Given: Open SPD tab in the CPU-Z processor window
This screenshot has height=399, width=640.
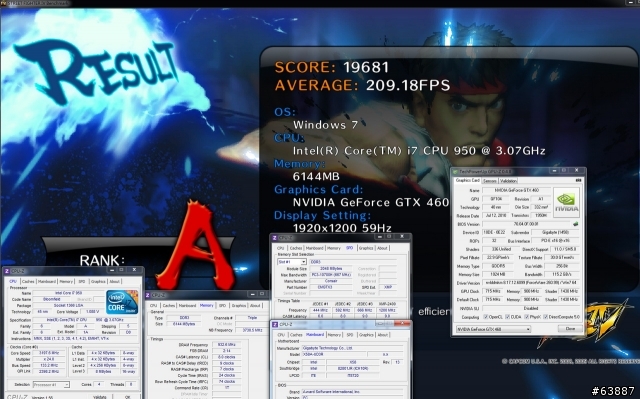Looking at the screenshot, I should [82, 282].
